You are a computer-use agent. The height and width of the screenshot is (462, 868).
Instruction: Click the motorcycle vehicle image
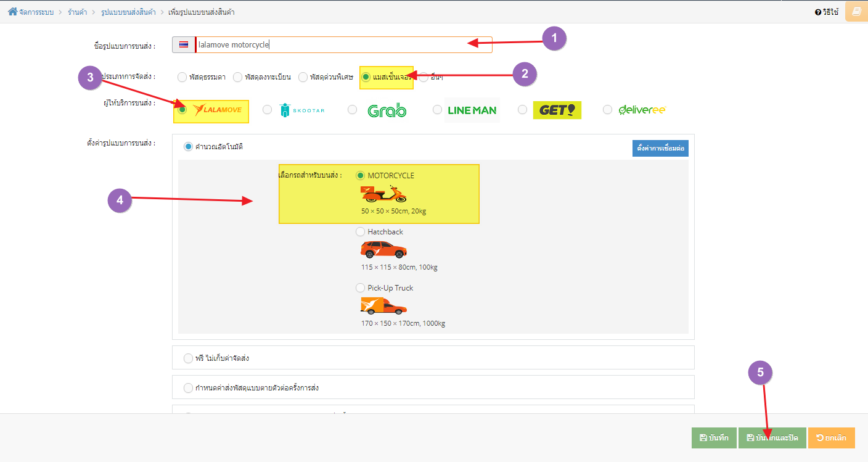[x=383, y=194]
